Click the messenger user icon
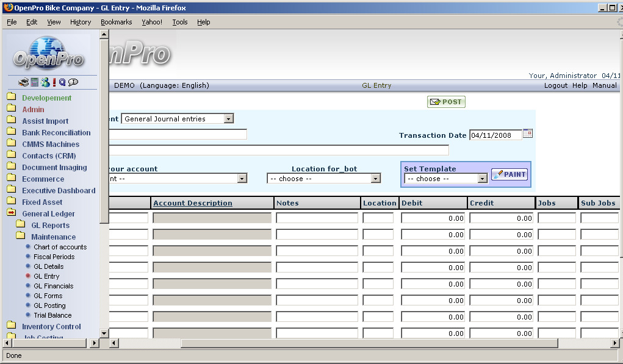The image size is (623, 364). (x=44, y=82)
